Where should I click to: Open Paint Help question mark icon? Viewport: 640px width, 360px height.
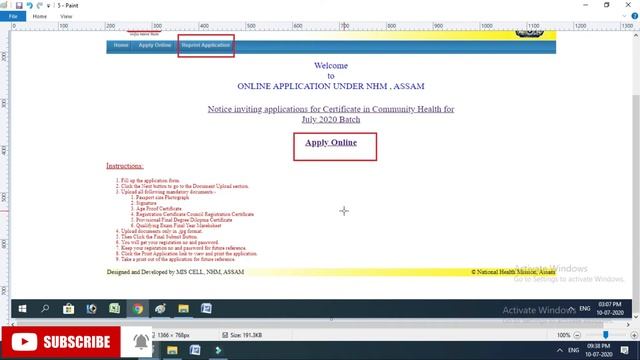click(634, 16)
